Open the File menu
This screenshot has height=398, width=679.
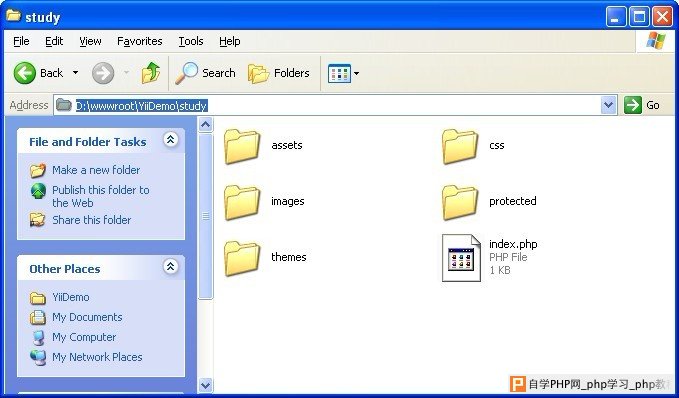click(x=21, y=41)
